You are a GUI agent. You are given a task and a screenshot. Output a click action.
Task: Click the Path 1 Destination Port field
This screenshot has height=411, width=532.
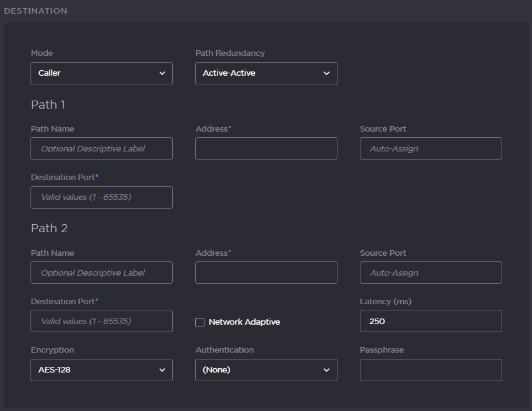click(x=101, y=197)
